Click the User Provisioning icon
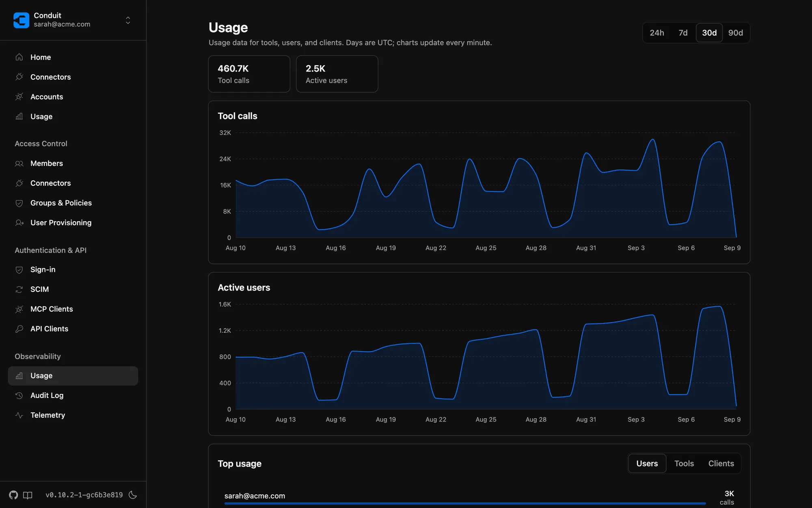Image resolution: width=812 pixels, height=508 pixels. click(19, 223)
